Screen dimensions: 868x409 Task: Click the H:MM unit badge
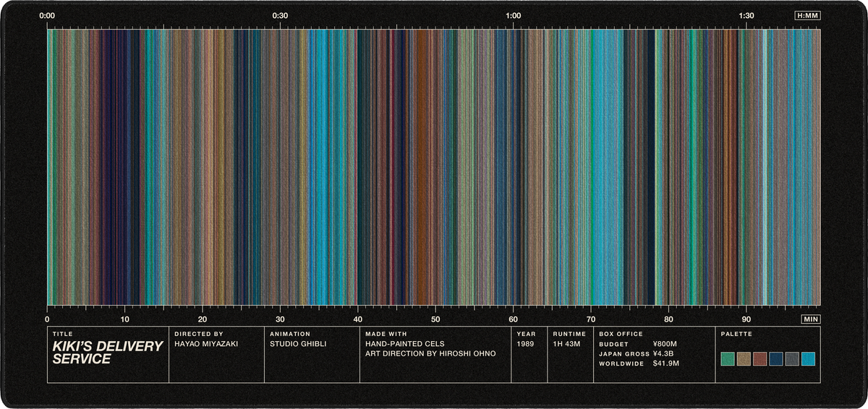click(x=807, y=15)
